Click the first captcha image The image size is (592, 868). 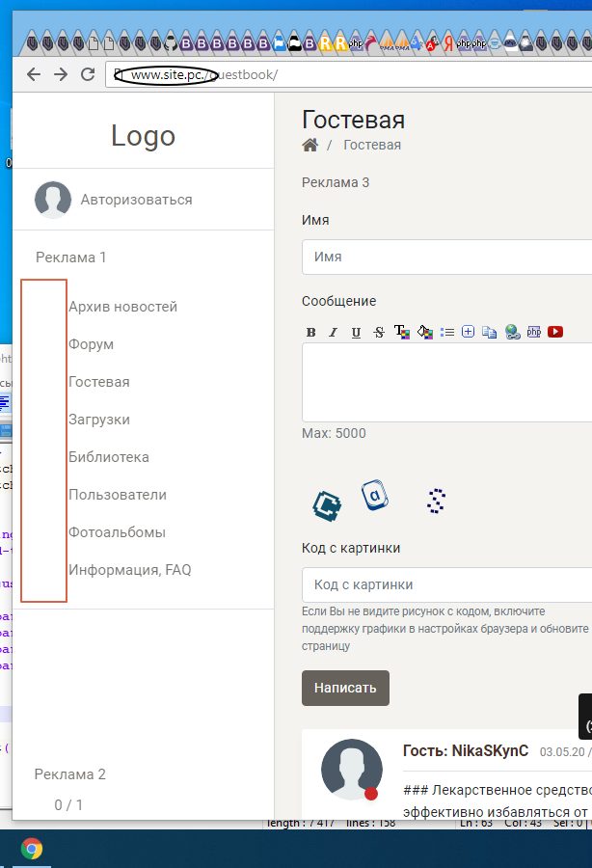pyautogui.click(x=327, y=505)
